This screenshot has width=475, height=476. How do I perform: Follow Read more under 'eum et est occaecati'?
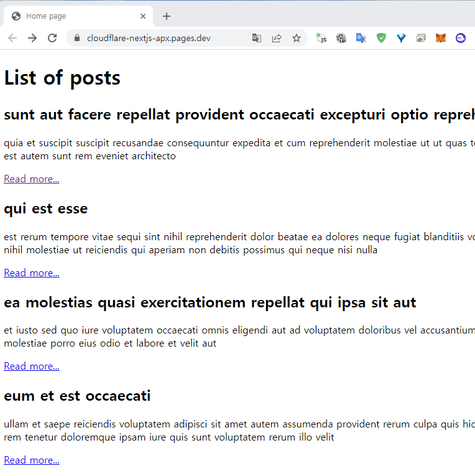pyautogui.click(x=32, y=460)
